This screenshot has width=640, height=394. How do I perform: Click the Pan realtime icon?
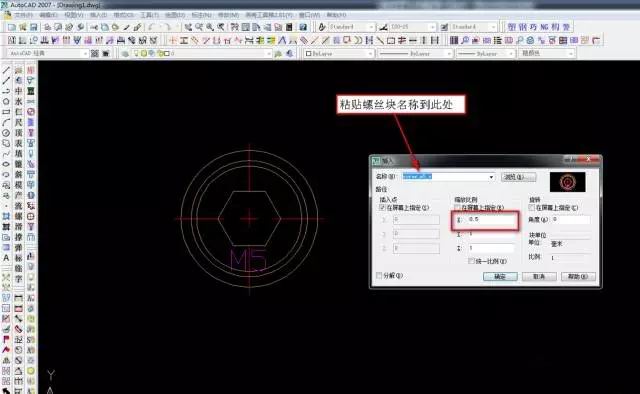188,27
